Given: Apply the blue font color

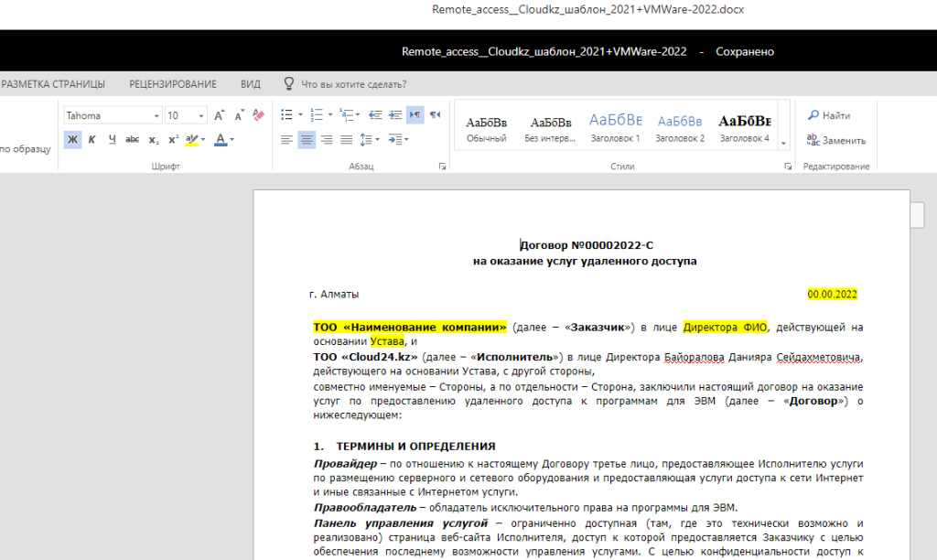Looking at the screenshot, I should pyautogui.click(x=221, y=140).
